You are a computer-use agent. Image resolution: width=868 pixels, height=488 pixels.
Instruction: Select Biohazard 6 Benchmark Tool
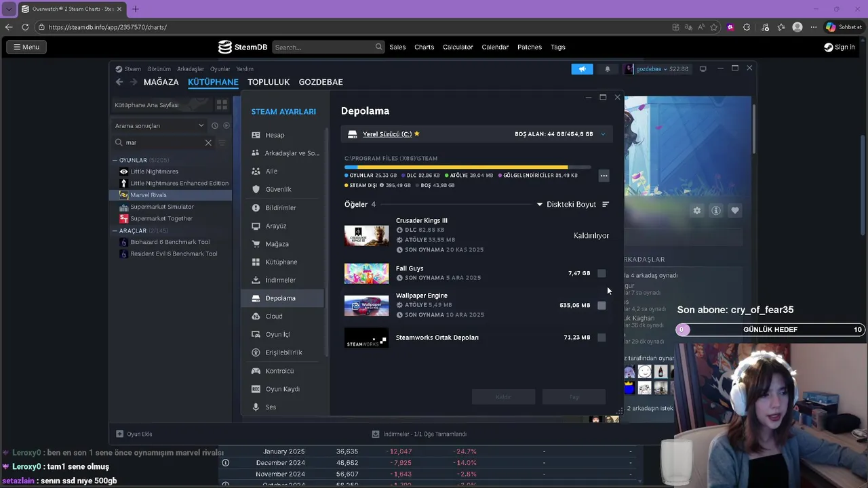pos(170,242)
